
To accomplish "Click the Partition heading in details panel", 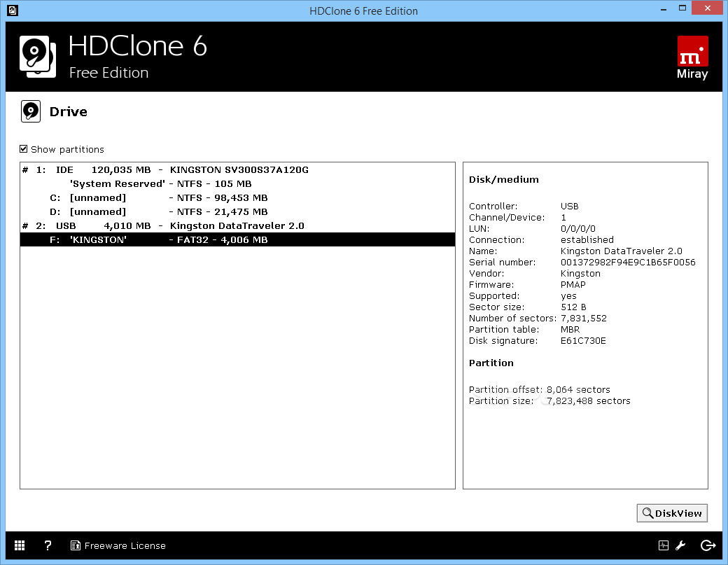I will click(x=491, y=363).
